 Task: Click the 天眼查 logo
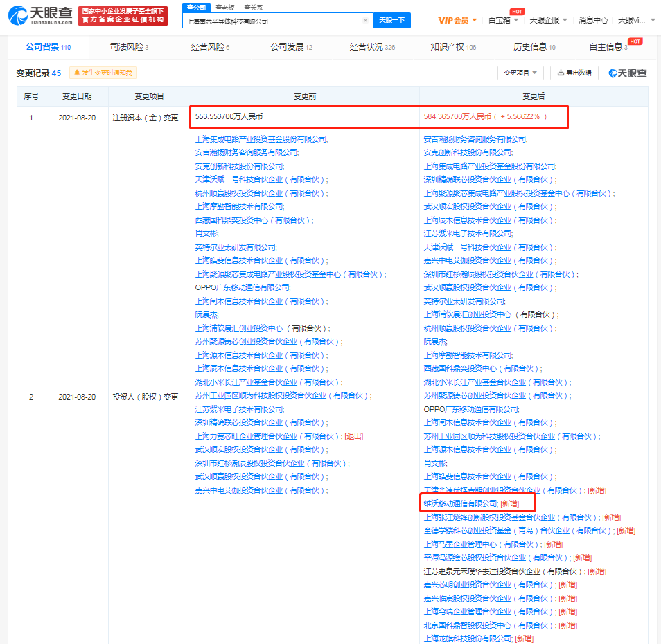pyautogui.click(x=40, y=16)
